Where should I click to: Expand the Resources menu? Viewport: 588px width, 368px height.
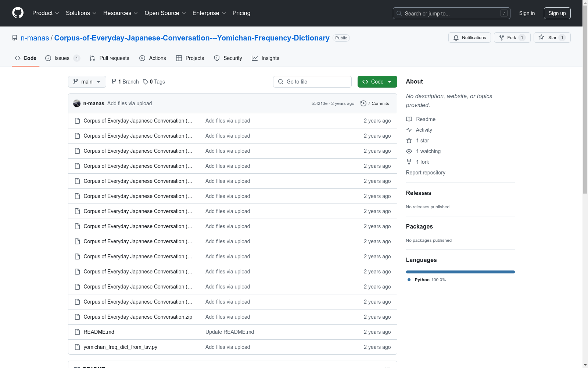121,13
